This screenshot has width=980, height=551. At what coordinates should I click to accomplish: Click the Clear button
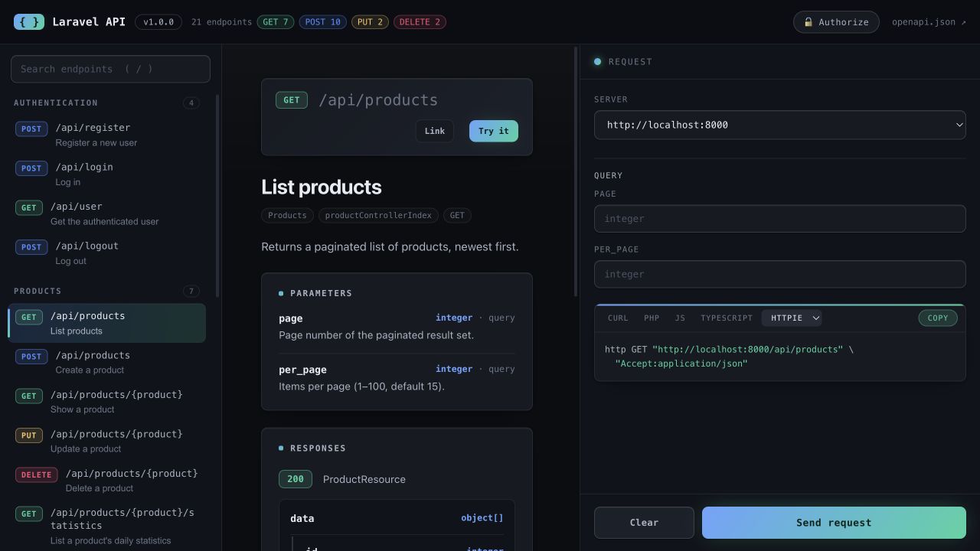coord(644,523)
